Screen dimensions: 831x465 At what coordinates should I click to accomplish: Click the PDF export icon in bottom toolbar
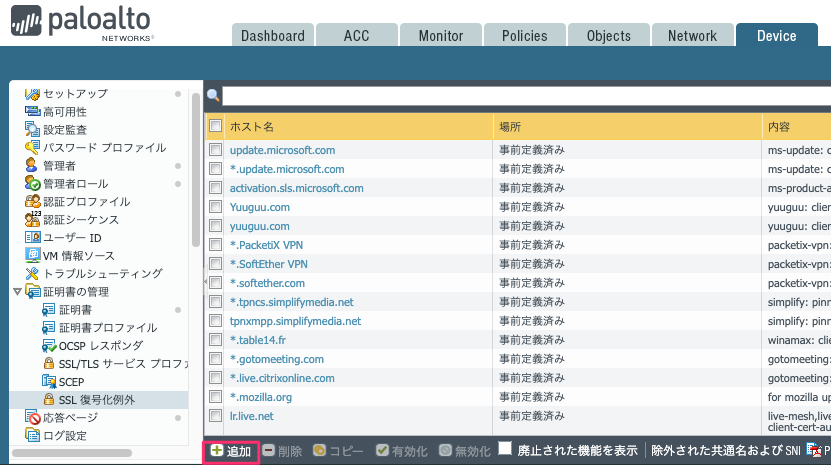tap(814, 450)
